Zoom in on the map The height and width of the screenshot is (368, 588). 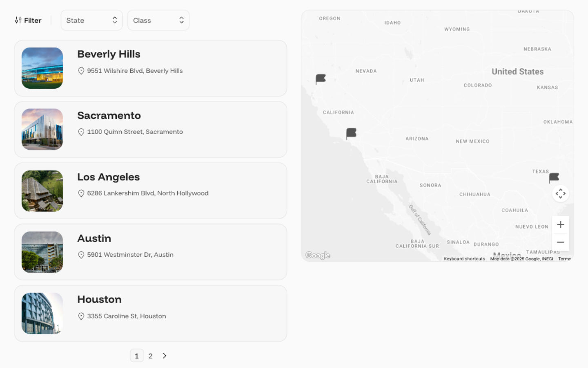coord(561,225)
